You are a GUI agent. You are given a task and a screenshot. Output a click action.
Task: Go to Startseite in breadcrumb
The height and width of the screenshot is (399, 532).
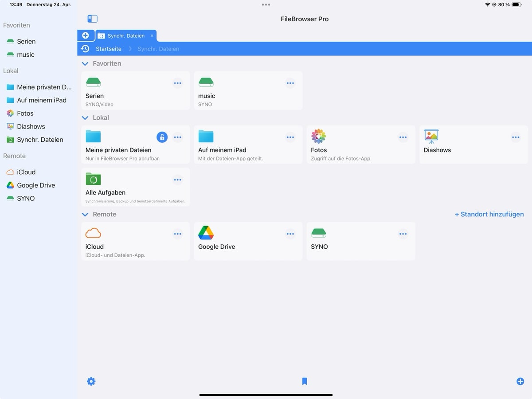pyautogui.click(x=109, y=49)
